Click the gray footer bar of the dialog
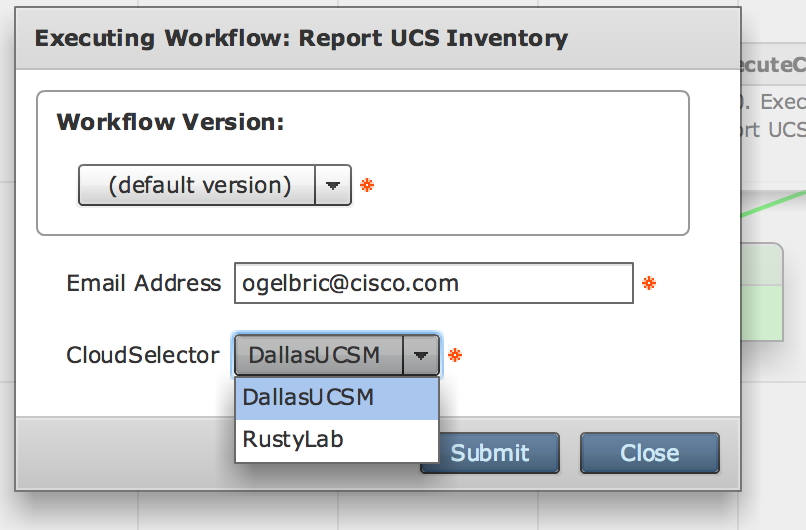This screenshot has width=806, height=530. click(123, 453)
